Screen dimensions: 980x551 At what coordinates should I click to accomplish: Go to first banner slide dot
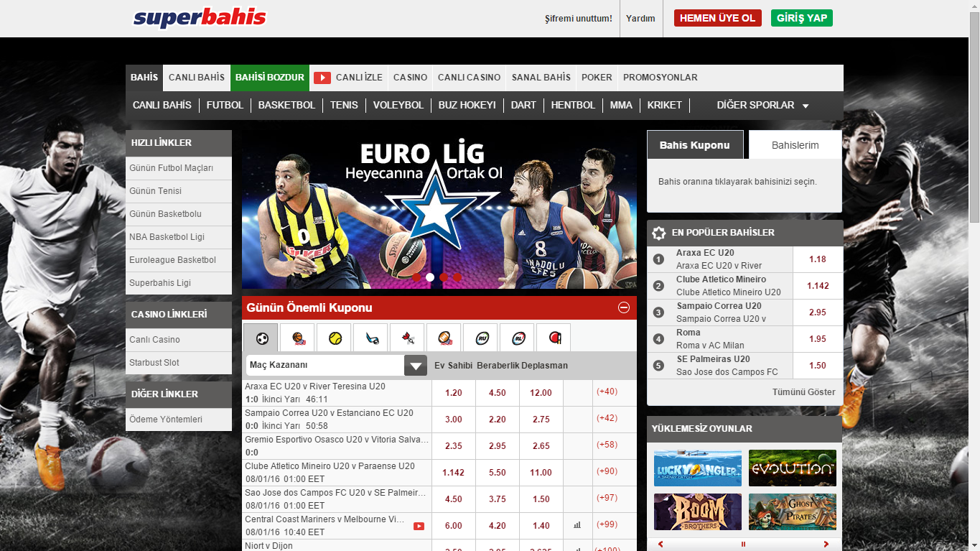pos(416,277)
